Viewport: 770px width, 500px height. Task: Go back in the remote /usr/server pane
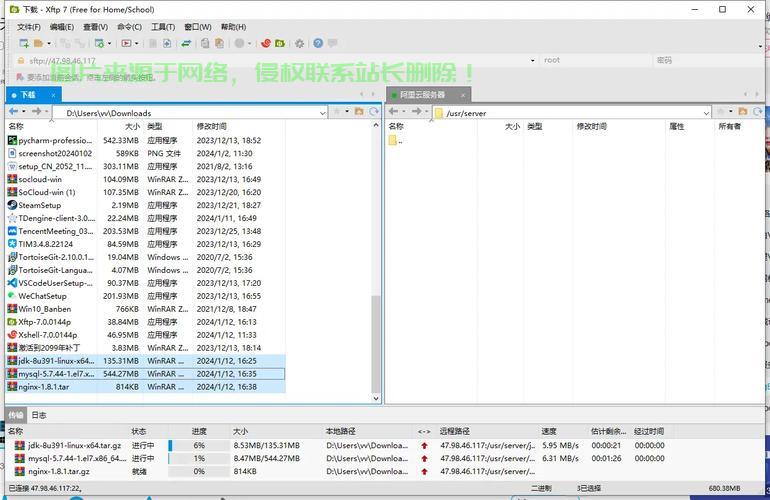coord(394,112)
